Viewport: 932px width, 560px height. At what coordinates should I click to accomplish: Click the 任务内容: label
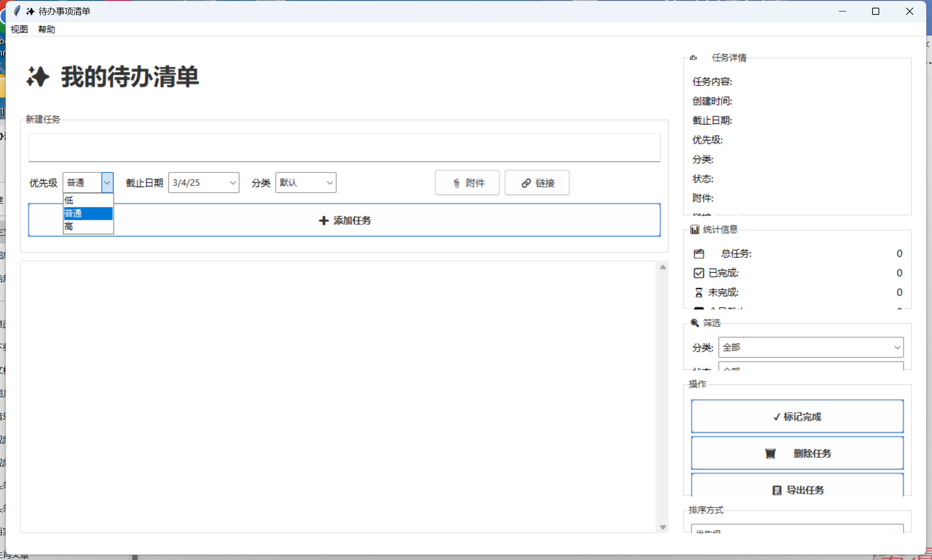[712, 82]
